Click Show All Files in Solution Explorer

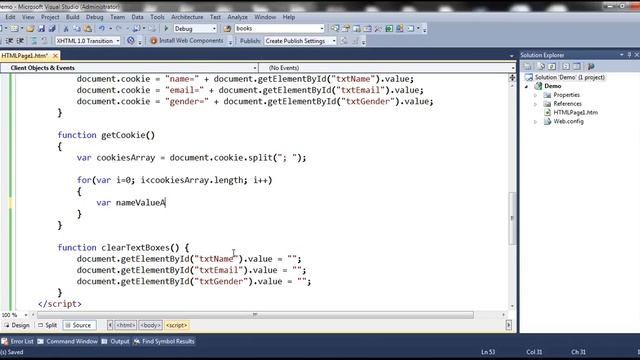click(x=541, y=66)
